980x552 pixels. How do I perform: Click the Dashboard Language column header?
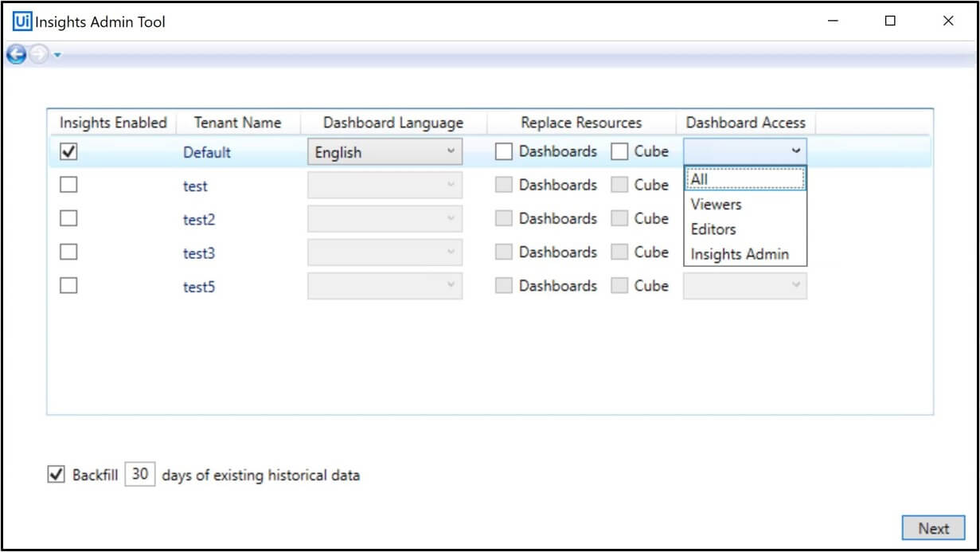(393, 123)
